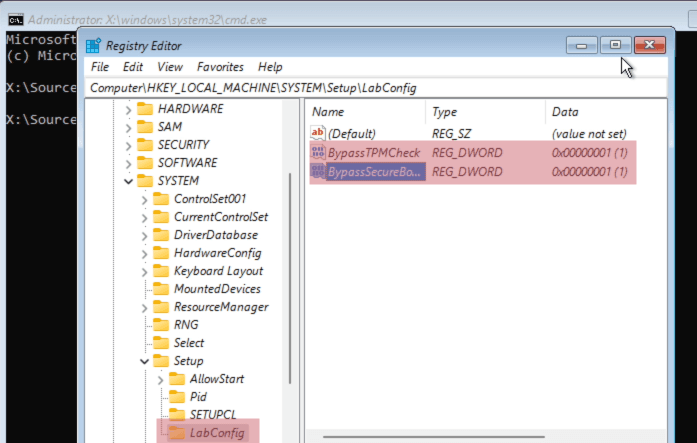Click the Keyboard Layout folder icon
697x443 pixels.
click(x=161, y=271)
